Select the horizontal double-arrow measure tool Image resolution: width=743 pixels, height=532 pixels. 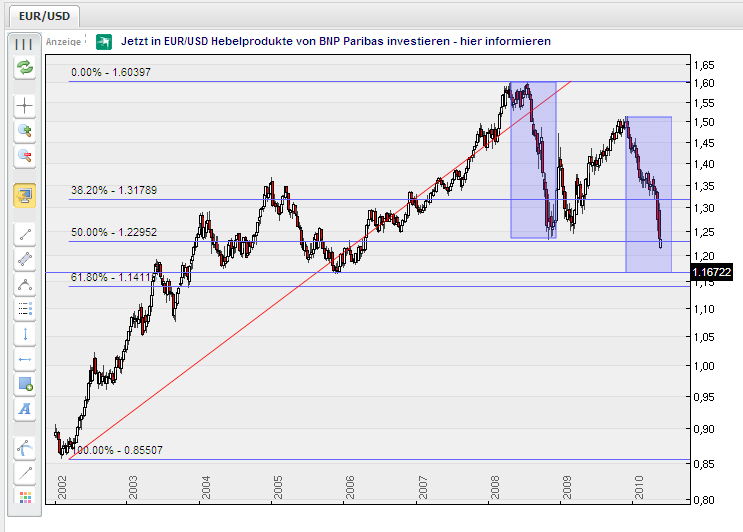pyautogui.click(x=25, y=360)
